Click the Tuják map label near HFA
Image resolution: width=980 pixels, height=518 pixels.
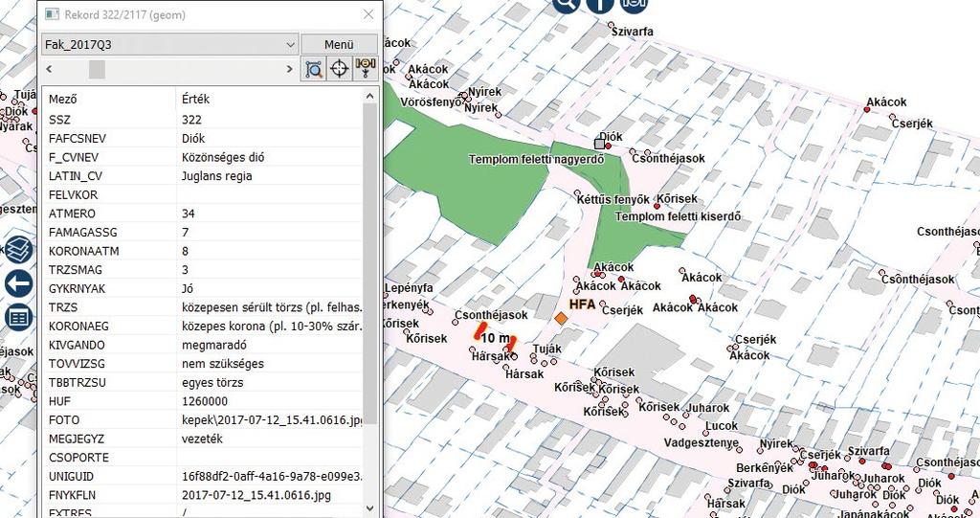pos(546,349)
